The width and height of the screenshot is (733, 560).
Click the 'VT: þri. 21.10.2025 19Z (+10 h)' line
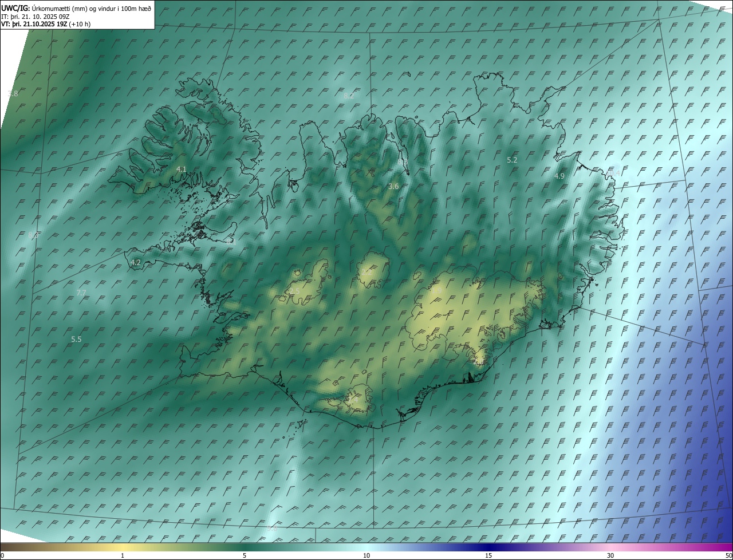pos(46,24)
